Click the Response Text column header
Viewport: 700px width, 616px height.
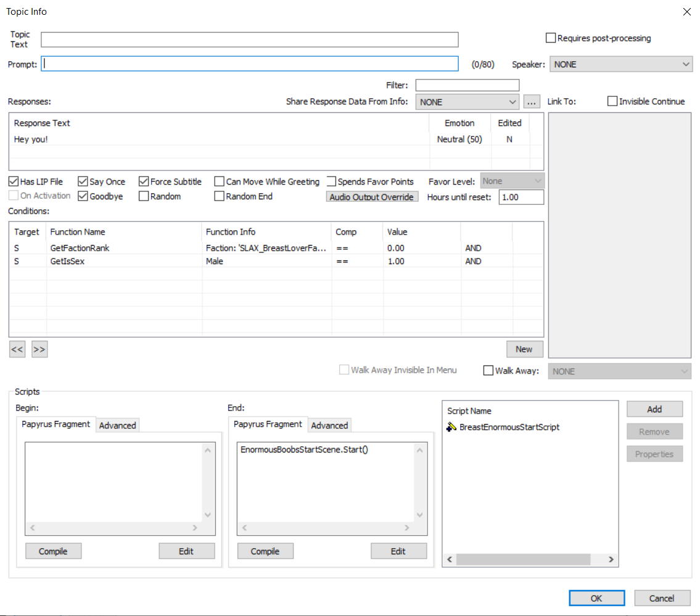[x=219, y=123]
